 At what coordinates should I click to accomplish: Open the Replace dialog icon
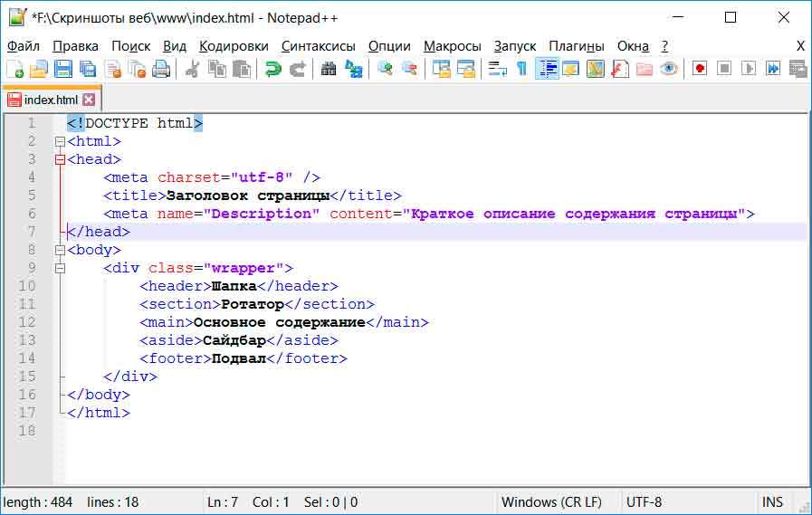click(x=353, y=69)
